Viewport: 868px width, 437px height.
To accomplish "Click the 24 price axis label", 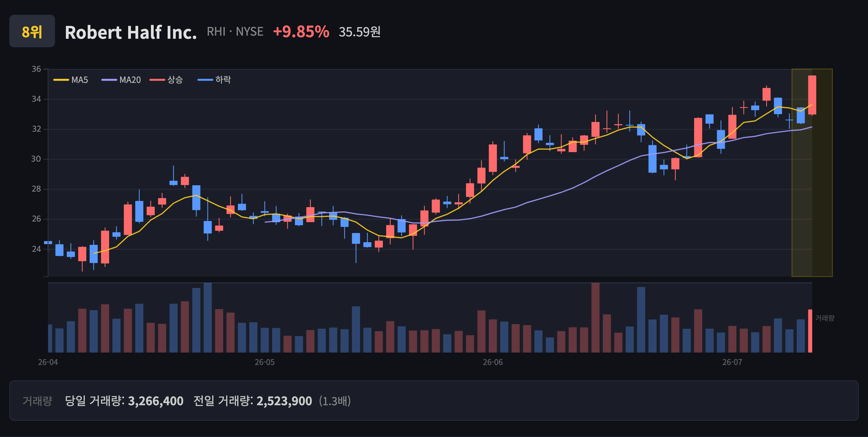I will tap(36, 249).
